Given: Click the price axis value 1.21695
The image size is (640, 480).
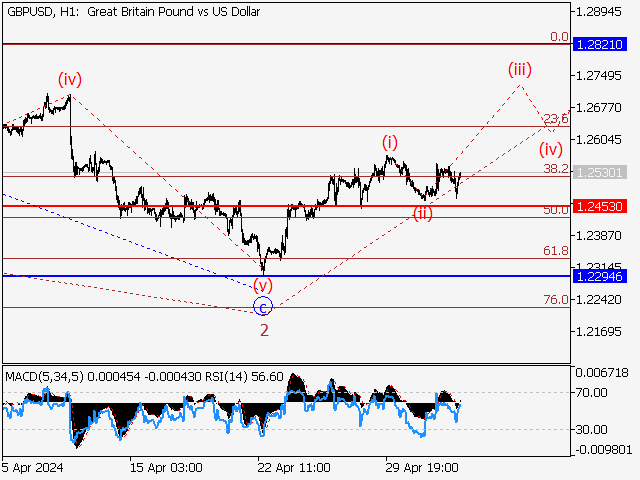Looking at the screenshot, I should coord(598,331).
